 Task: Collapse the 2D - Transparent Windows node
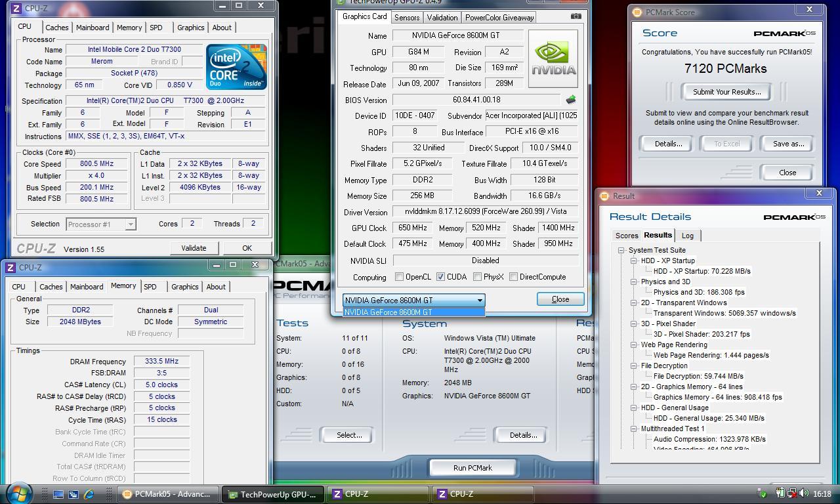point(634,303)
